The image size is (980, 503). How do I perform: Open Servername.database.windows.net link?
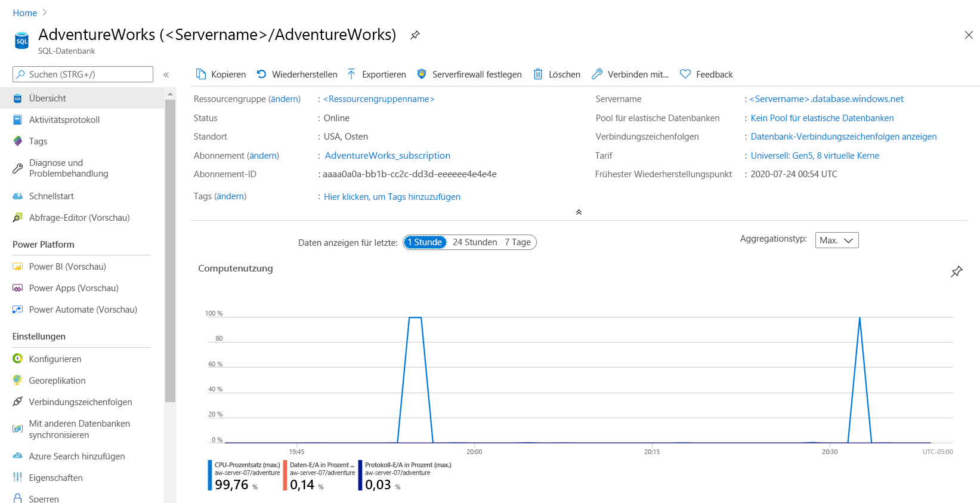(x=827, y=99)
